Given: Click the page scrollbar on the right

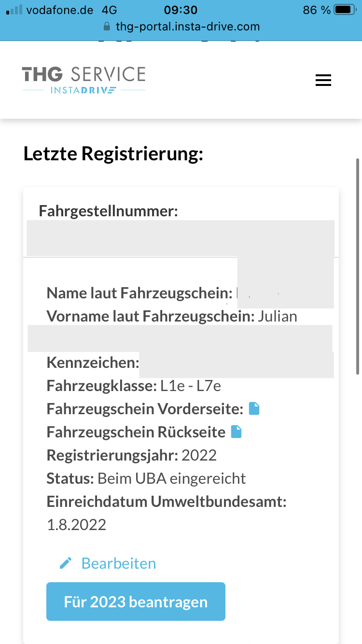Looking at the screenshot, I should point(358,266).
